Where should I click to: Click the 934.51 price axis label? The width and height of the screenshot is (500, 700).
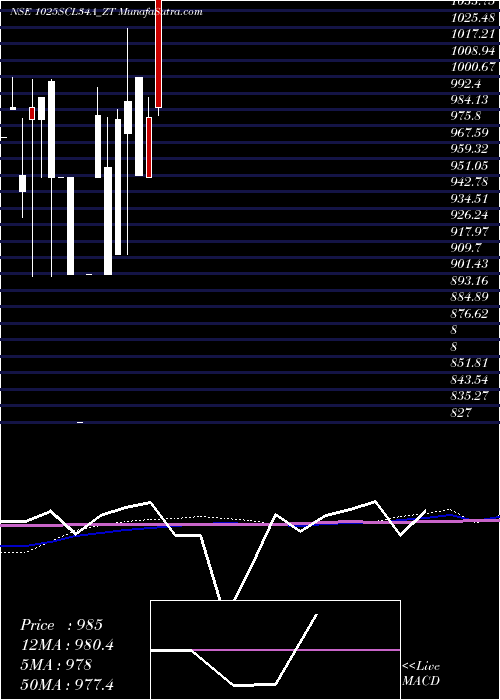pyautogui.click(x=469, y=199)
